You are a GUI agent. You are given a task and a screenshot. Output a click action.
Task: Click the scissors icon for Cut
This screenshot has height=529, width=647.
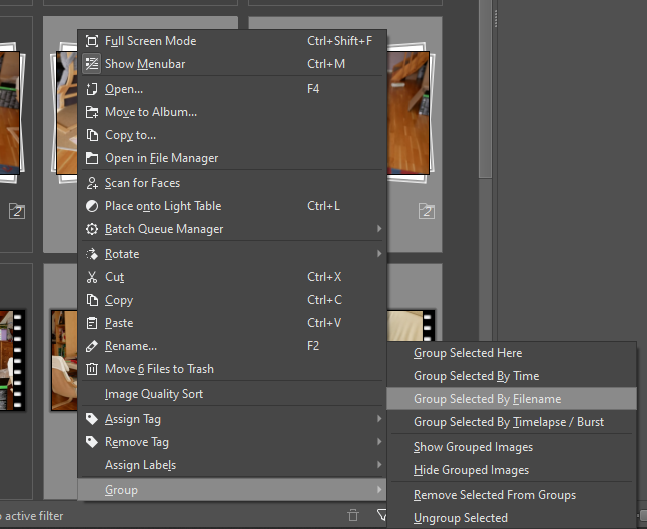tap(92, 277)
